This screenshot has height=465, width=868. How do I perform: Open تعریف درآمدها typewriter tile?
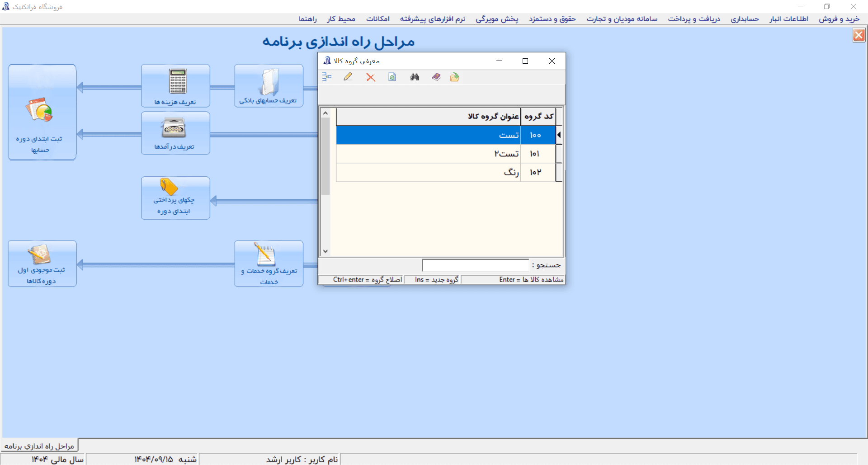175,133
